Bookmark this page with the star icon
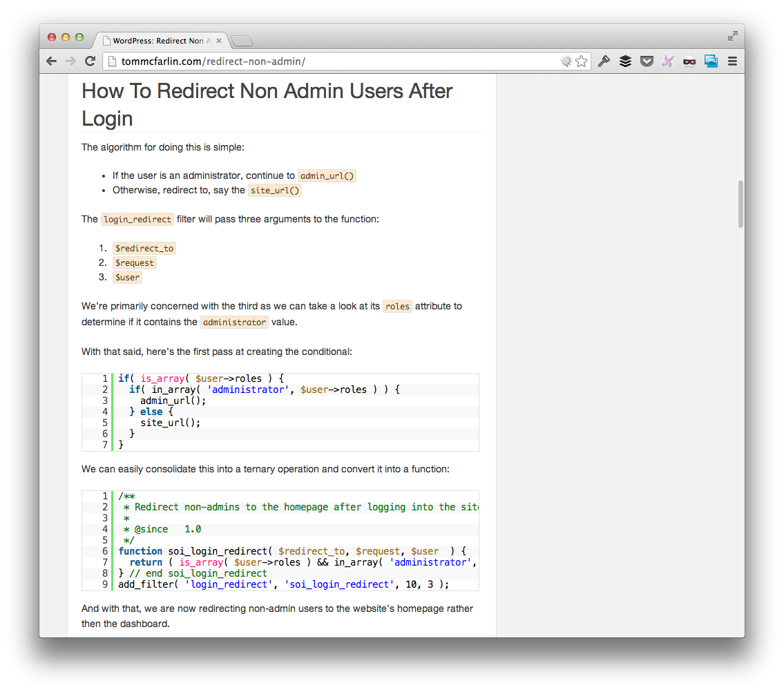This screenshot has height=692, width=784. click(x=582, y=61)
